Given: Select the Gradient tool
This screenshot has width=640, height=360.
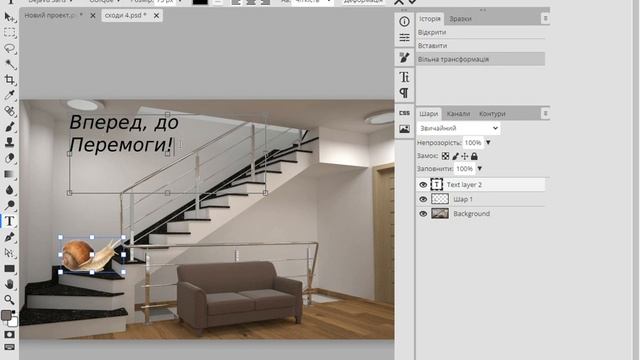Looking at the screenshot, I should pos(9,174).
